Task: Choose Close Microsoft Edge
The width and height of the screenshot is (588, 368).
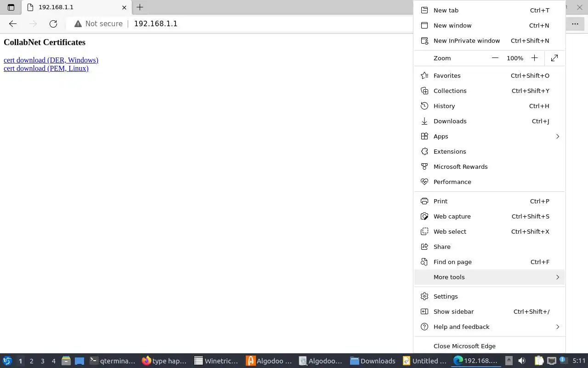Action: pos(489,346)
